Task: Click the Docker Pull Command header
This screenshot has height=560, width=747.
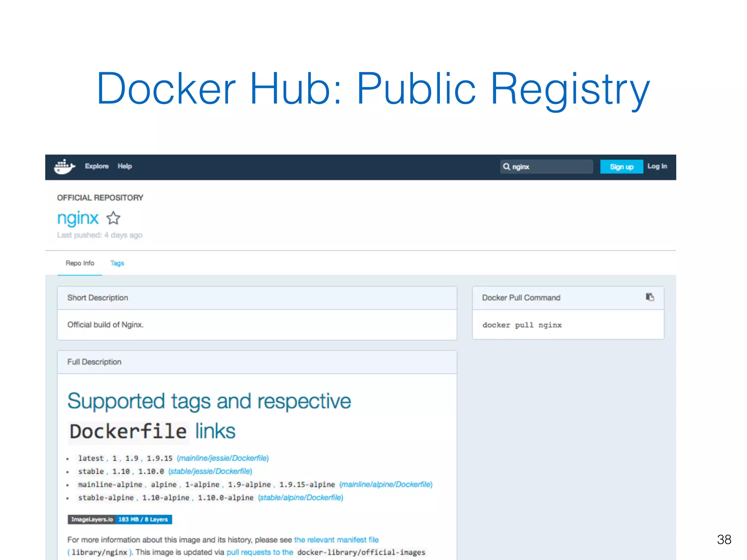Action: 568,298
